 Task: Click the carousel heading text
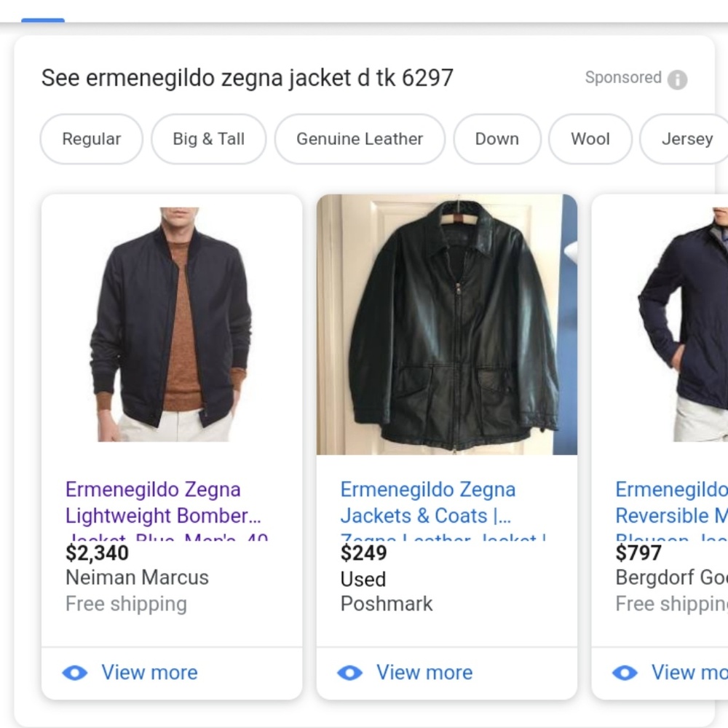248,78
